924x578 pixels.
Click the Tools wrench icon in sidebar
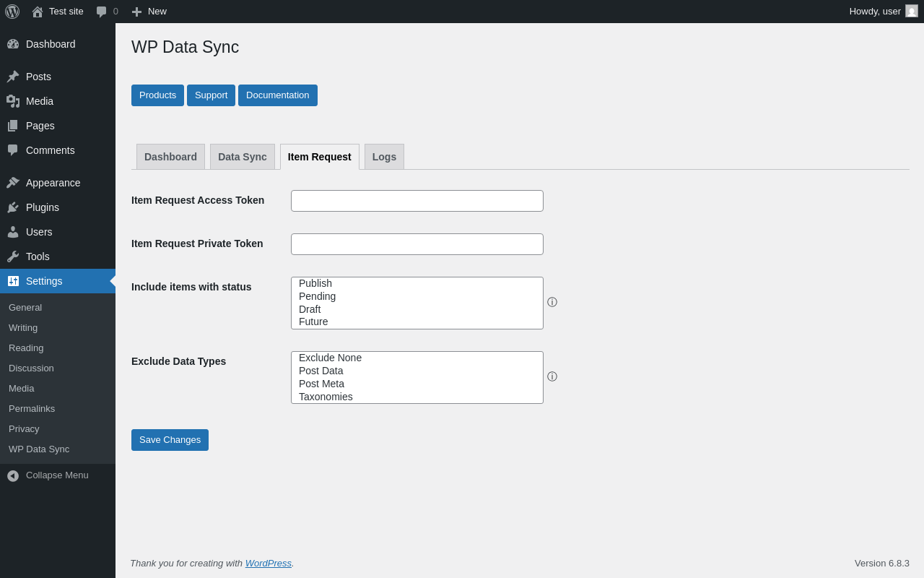coord(13,256)
